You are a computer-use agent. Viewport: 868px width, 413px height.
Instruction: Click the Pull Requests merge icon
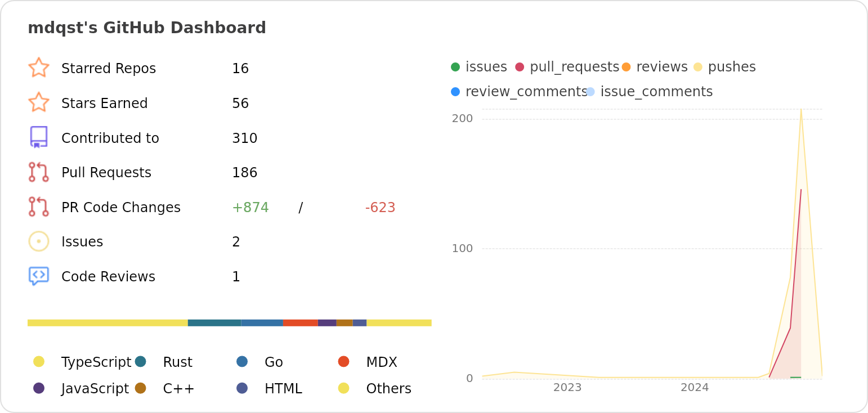(38, 172)
